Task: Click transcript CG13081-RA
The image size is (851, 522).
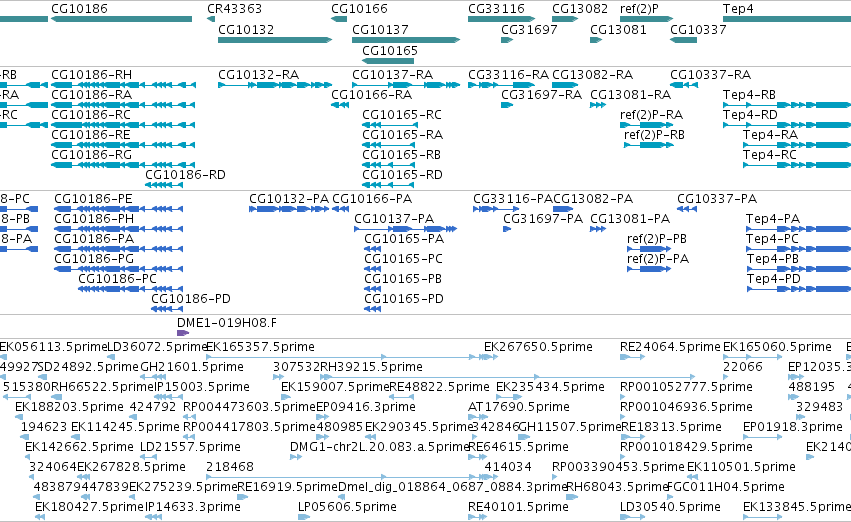Action: pos(598,105)
